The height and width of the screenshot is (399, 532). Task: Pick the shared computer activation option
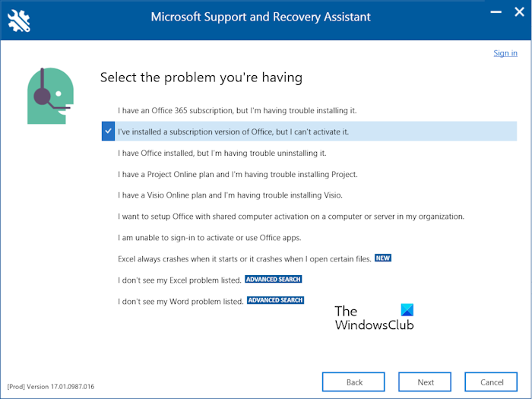pyautogui.click(x=291, y=217)
